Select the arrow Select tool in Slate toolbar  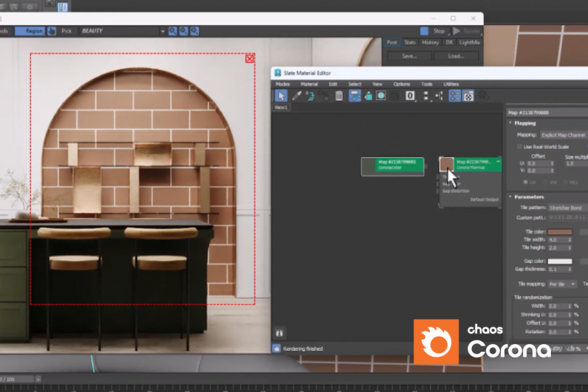[x=281, y=96]
